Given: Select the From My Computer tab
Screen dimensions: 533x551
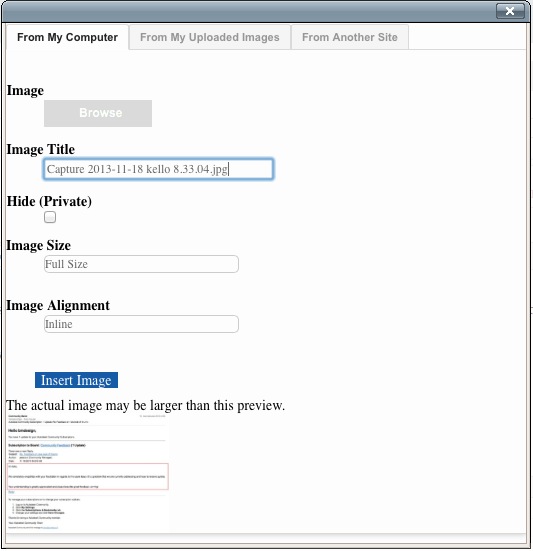Looking at the screenshot, I should 67,37.
